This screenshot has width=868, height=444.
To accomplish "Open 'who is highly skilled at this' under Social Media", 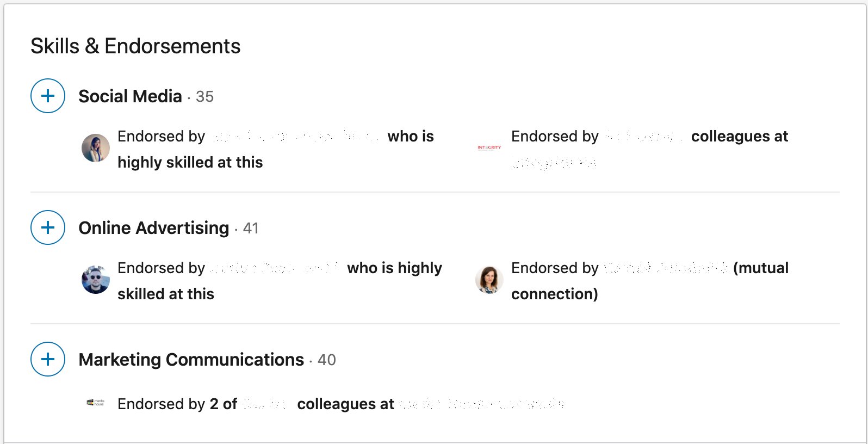I will 276,149.
